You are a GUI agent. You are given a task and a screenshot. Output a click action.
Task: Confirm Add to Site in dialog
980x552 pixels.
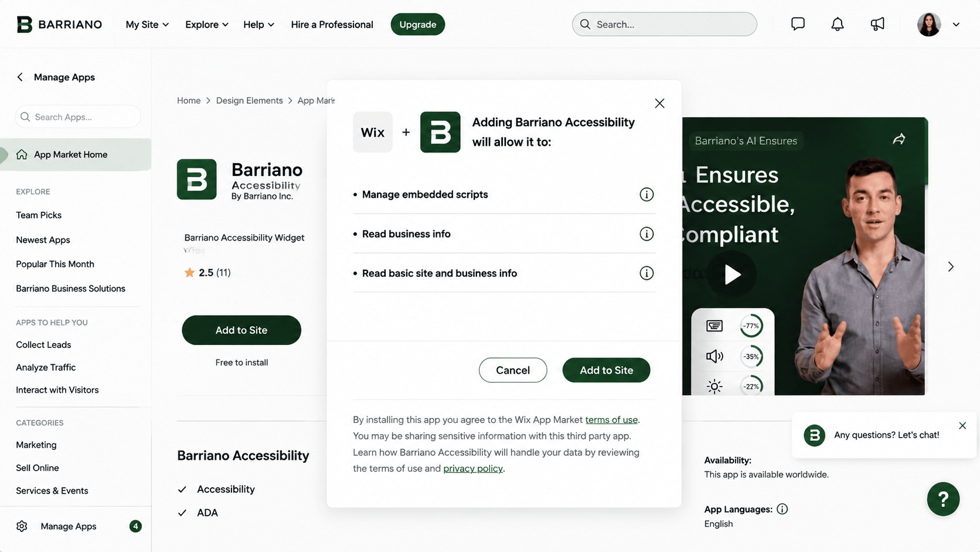tap(606, 370)
